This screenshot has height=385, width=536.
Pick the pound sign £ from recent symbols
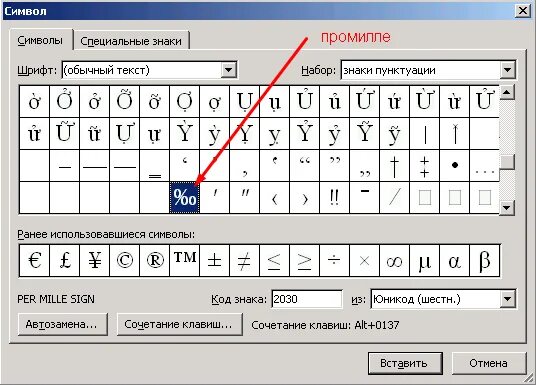(65, 261)
